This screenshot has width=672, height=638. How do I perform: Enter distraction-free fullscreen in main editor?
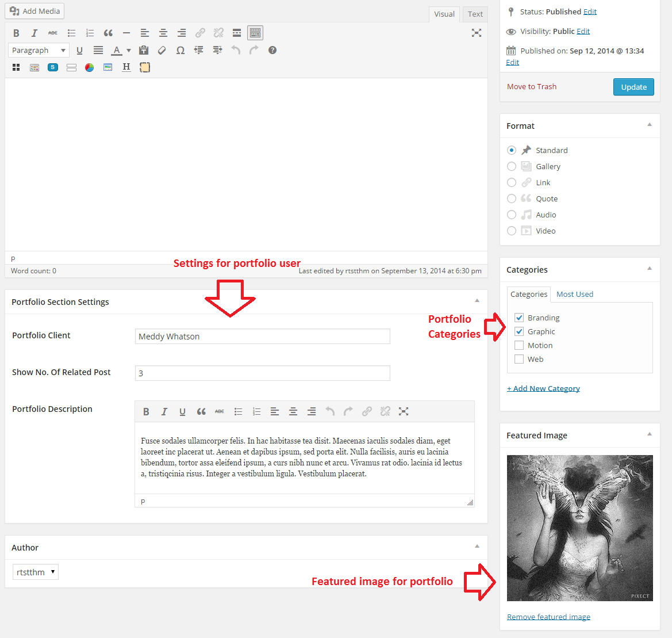[477, 33]
